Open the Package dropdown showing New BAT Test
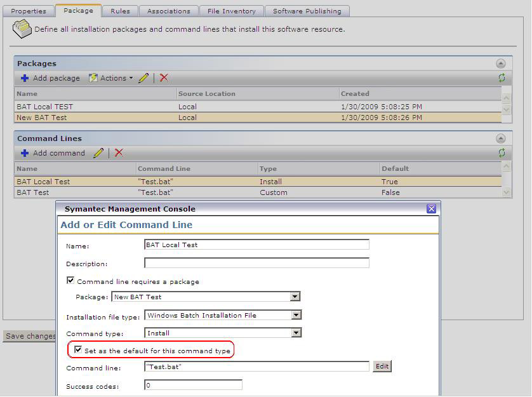 [x=295, y=297]
